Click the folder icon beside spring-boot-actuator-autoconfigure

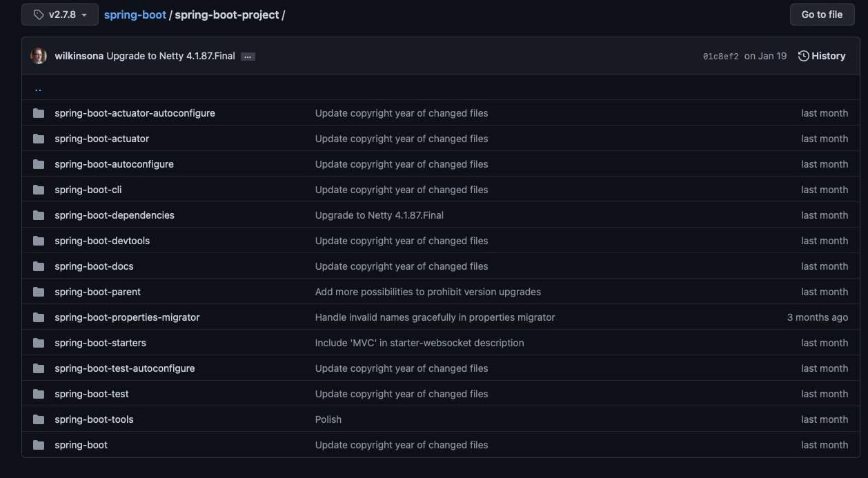[39, 113]
